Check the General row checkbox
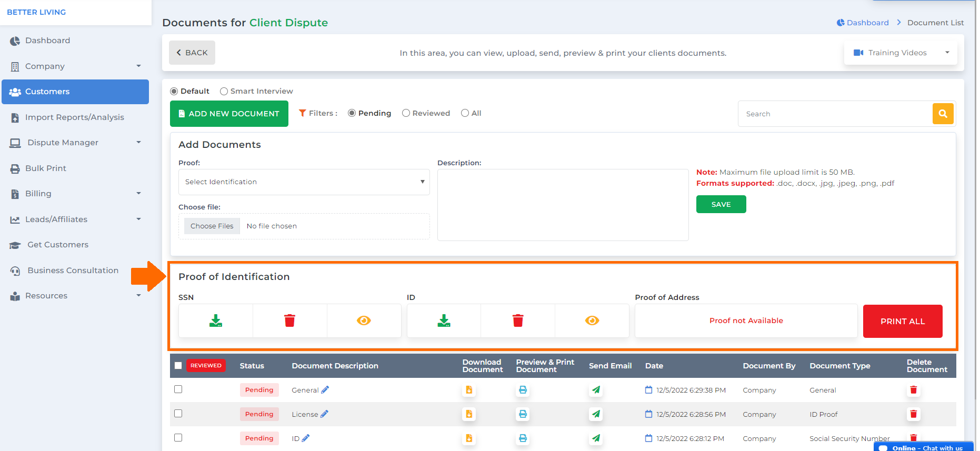This screenshot has height=451, width=980. 178,389
